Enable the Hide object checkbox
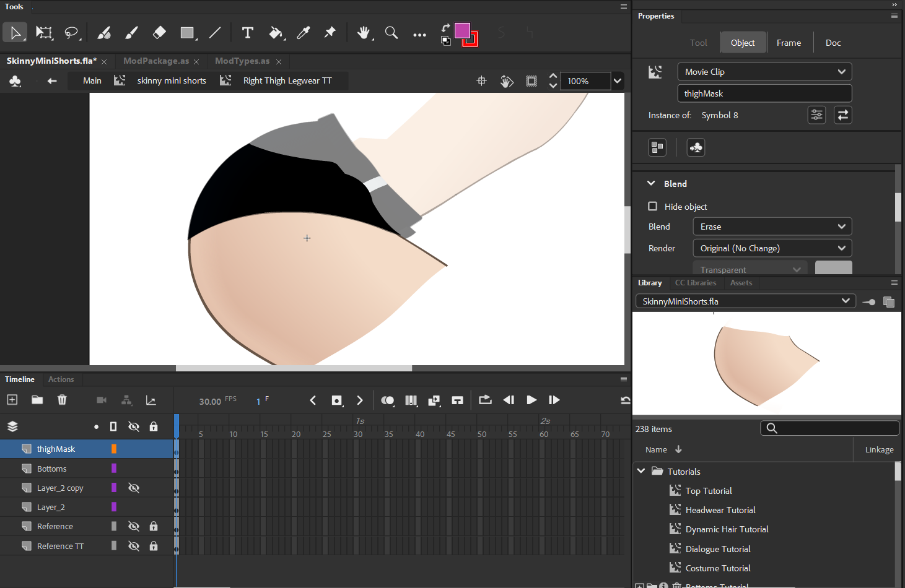 652,206
